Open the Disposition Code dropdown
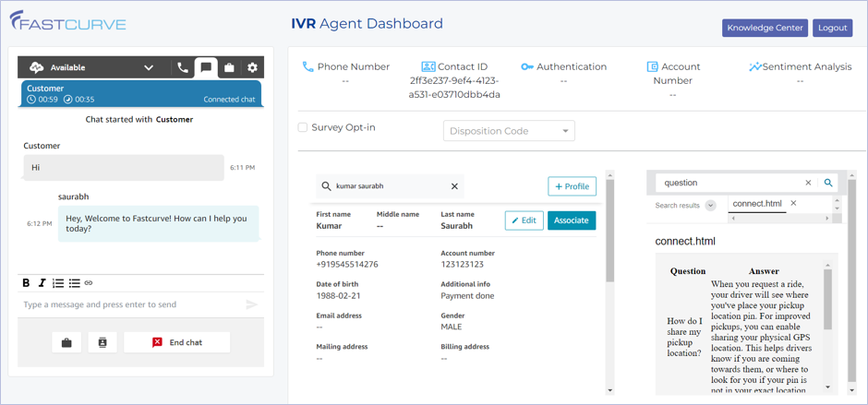The image size is (868, 405). pyautogui.click(x=509, y=131)
